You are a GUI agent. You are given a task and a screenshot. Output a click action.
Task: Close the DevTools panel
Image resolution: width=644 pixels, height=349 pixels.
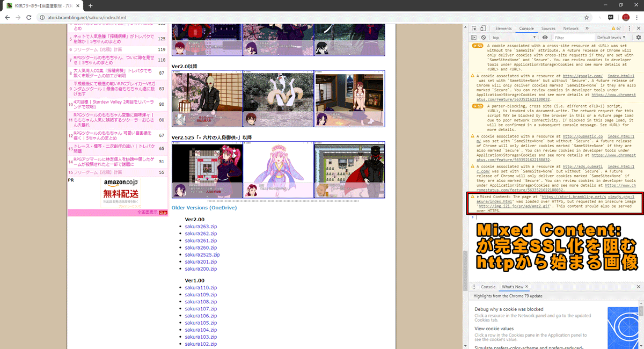click(x=639, y=28)
